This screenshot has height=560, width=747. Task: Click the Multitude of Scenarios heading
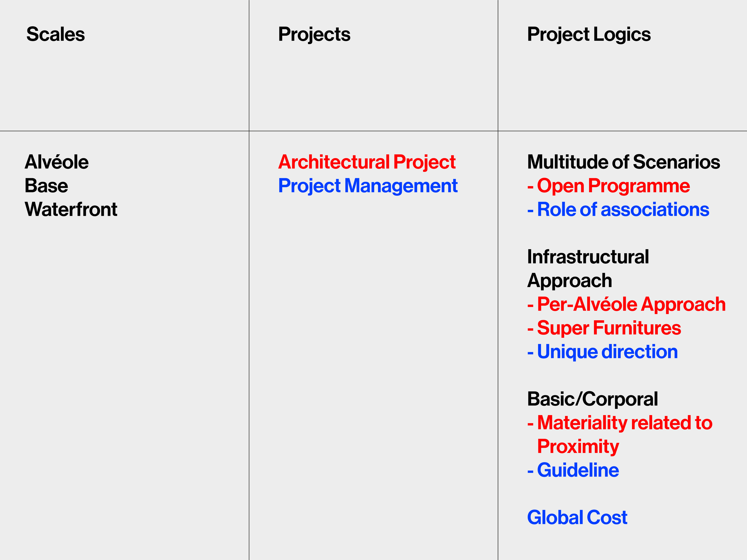(623, 162)
